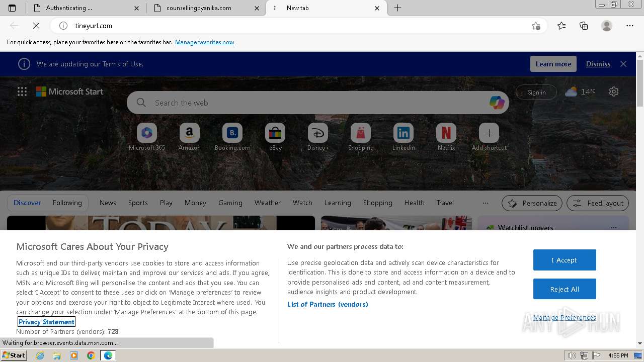Click the search magnifier icon

point(141,103)
